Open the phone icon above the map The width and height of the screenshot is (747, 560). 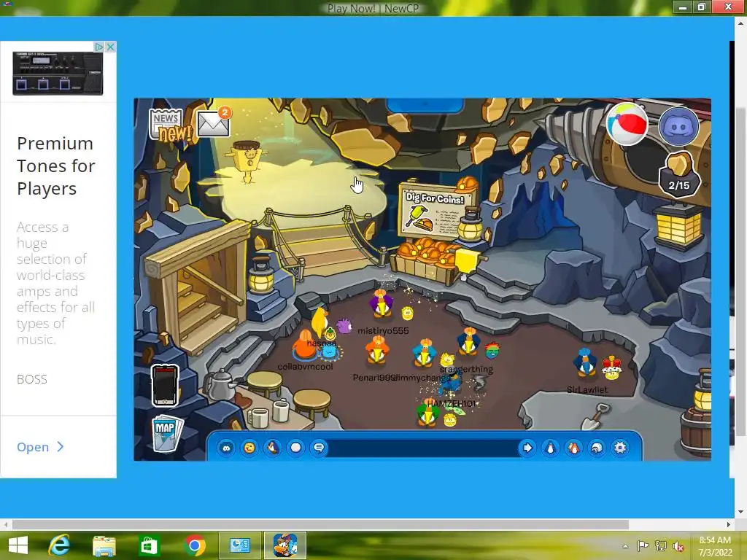click(165, 385)
